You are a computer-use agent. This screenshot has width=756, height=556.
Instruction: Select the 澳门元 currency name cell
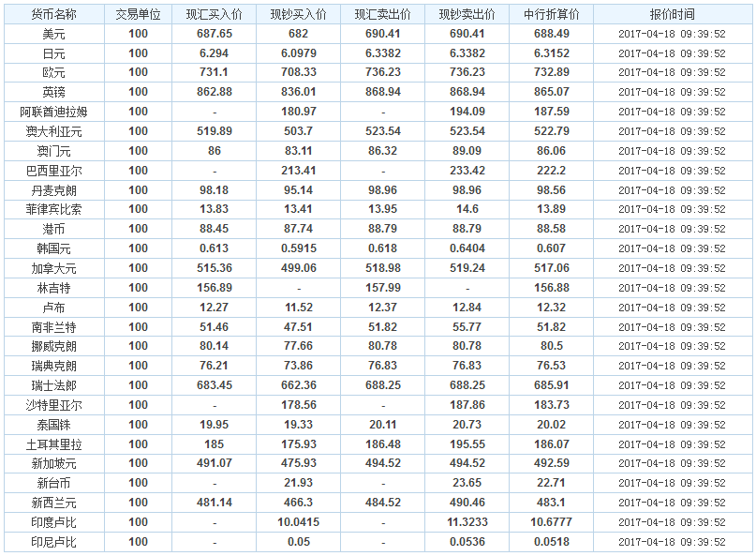tap(54, 151)
